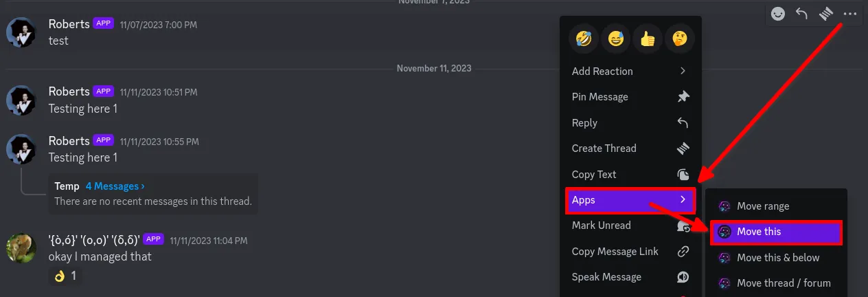The width and height of the screenshot is (868, 297).
Task: Toggle the OK hand reaction count
Action: pos(65,276)
